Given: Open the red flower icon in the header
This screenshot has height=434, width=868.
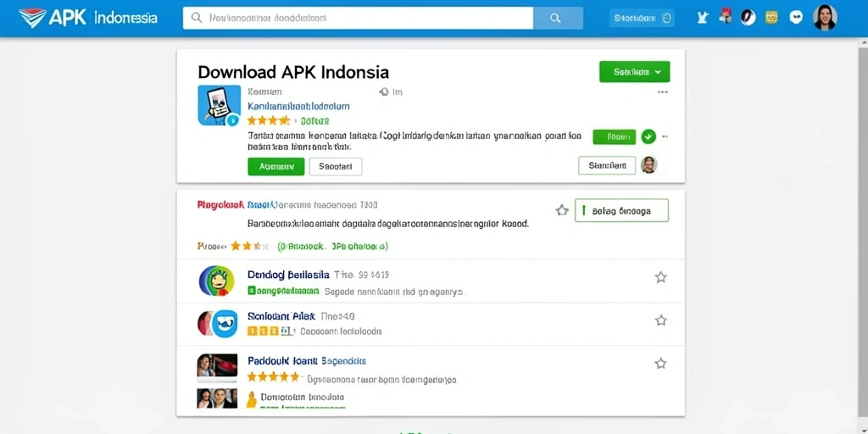Looking at the screenshot, I should point(726,17).
